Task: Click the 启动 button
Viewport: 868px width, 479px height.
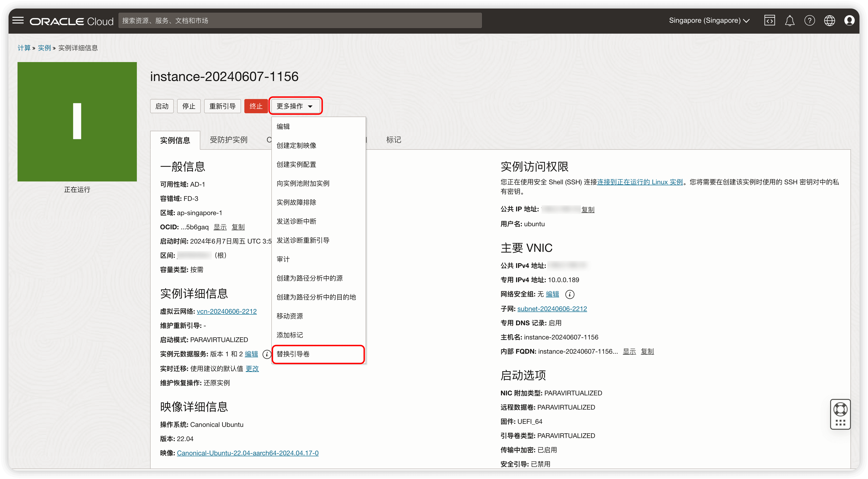Action: (x=162, y=106)
